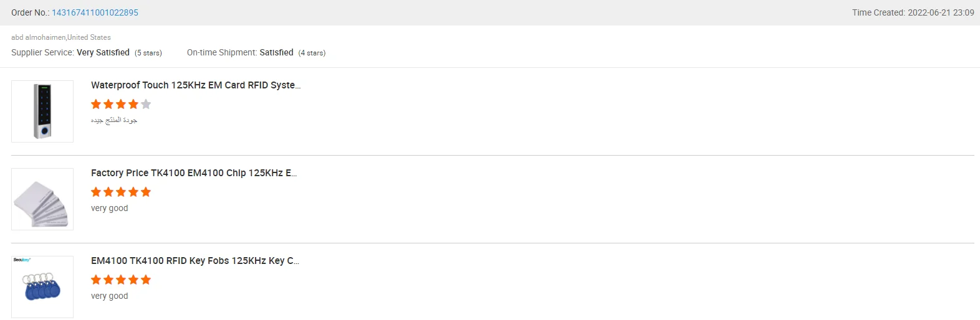This screenshot has width=980, height=320.
Task: Click buyer name abd almohaimen
Action: point(38,37)
